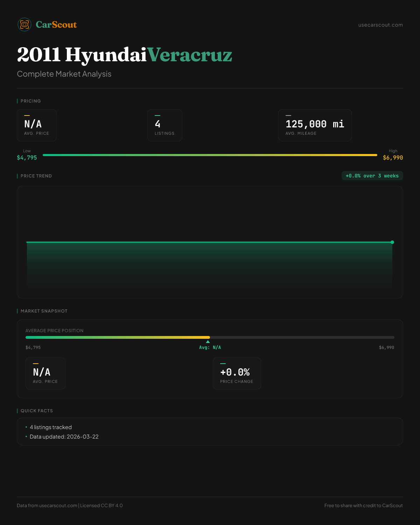Viewport: 420px width, 525px height.
Task: Click the 2011 Hyundai Veracruz title
Action: point(124,55)
